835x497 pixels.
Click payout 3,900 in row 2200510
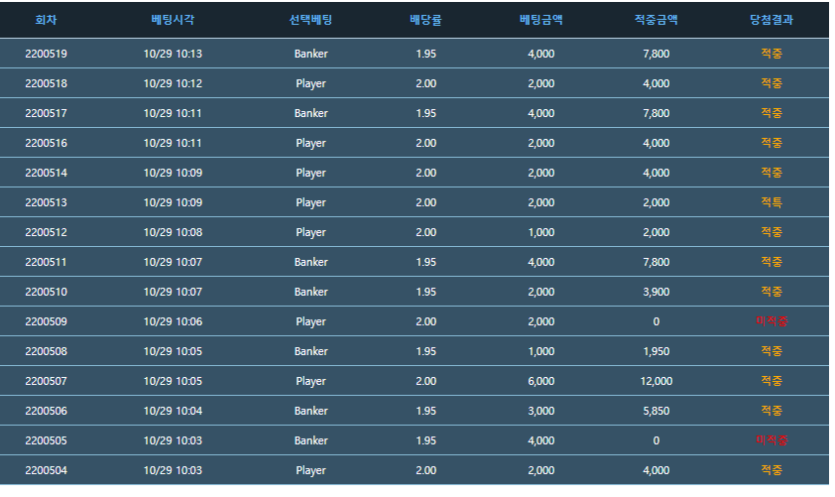pos(656,292)
